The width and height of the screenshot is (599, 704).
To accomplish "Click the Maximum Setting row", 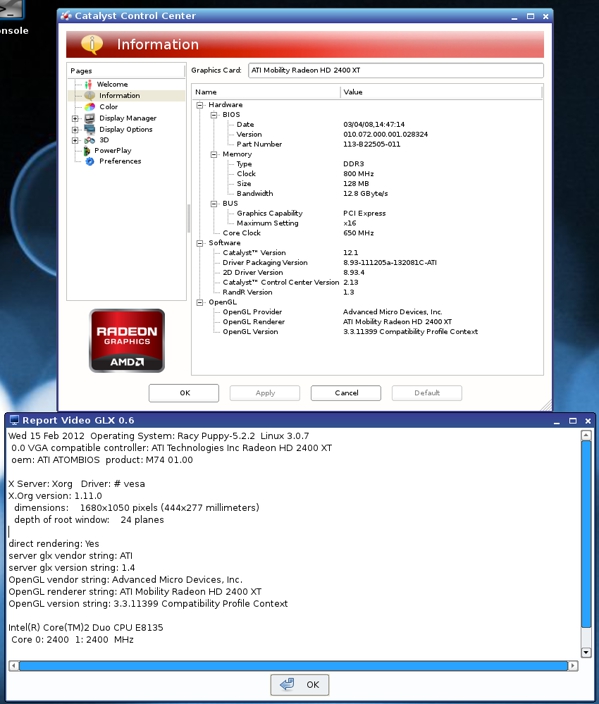I will coord(367,223).
